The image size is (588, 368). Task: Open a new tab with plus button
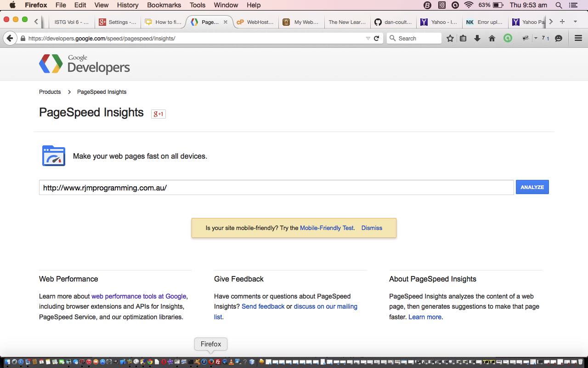(x=562, y=22)
